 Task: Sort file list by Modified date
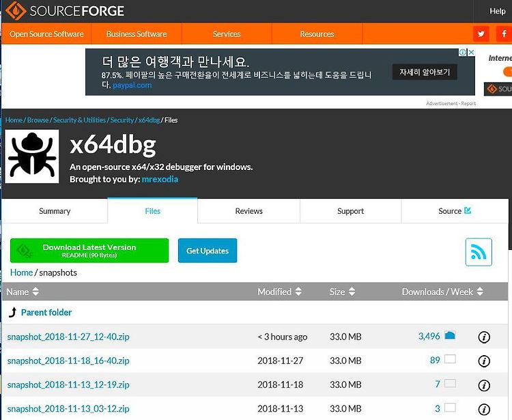pyautogui.click(x=279, y=292)
